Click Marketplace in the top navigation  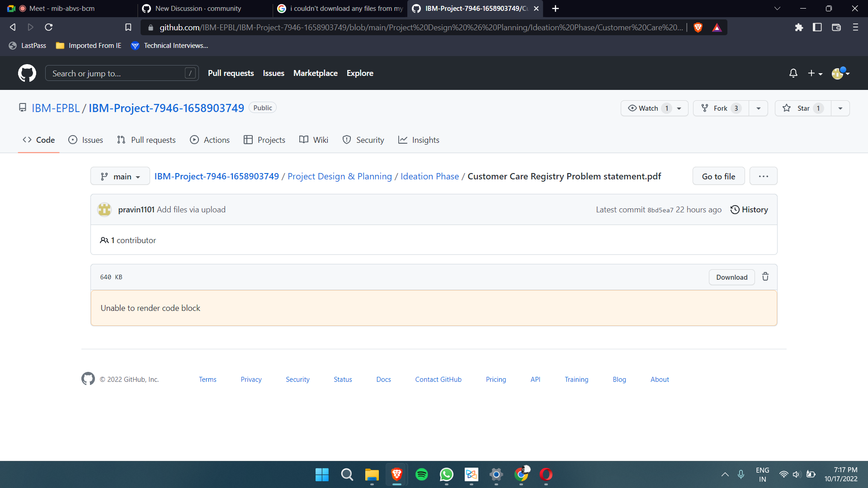(316, 73)
